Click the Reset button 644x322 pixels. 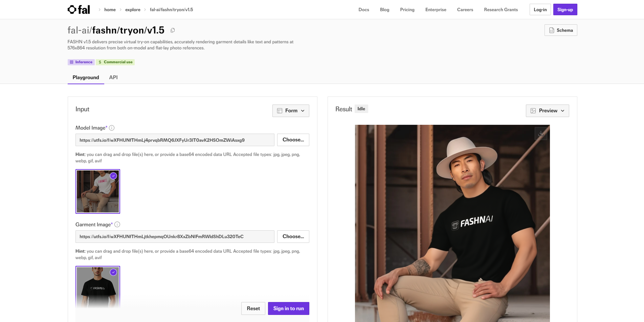tap(253, 308)
